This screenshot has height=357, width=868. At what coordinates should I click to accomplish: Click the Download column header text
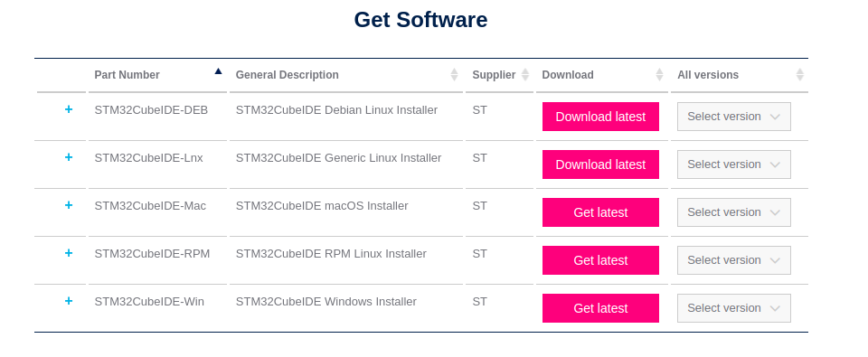tap(568, 75)
